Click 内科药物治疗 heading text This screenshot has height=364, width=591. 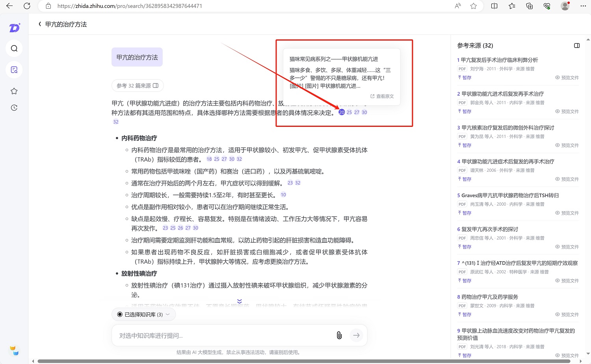point(139,138)
